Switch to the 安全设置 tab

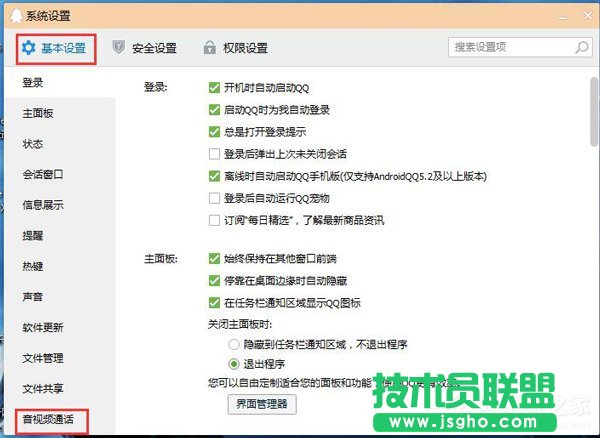coord(145,48)
